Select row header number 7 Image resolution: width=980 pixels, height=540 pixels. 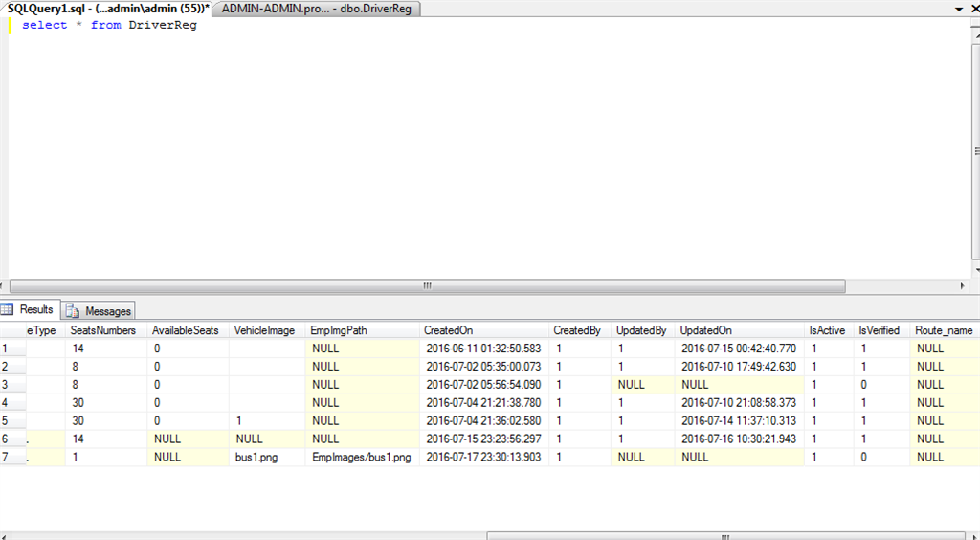[13, 457]
